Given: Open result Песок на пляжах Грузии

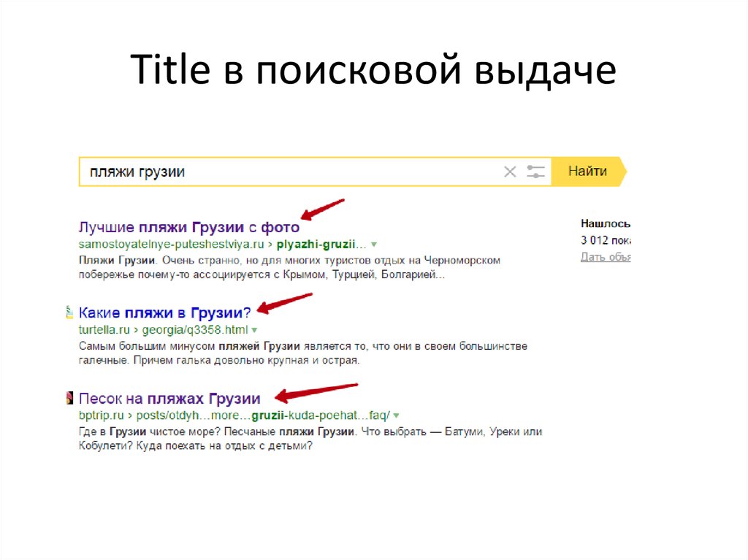Looking at the screenshot, I should point(169,399).
